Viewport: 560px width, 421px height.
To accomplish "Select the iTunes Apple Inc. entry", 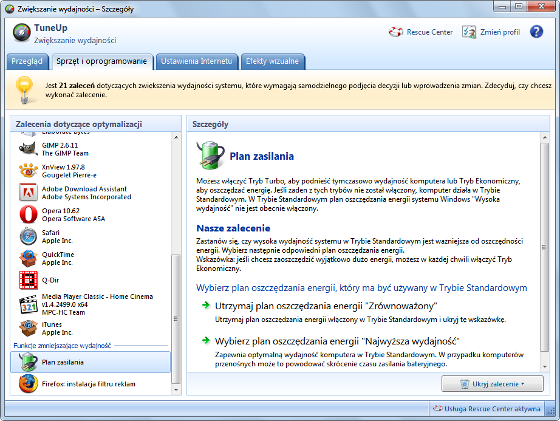I will coord(90,328).
